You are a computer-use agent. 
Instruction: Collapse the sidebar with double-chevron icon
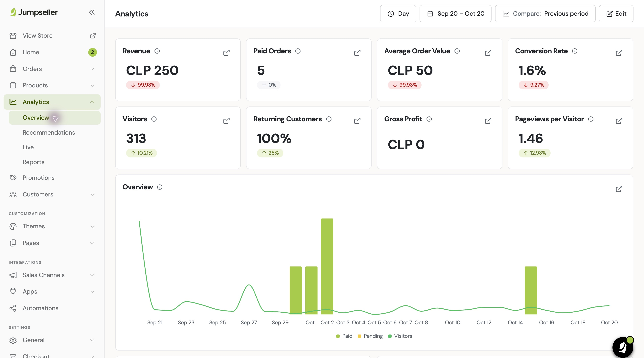(92, 12)
